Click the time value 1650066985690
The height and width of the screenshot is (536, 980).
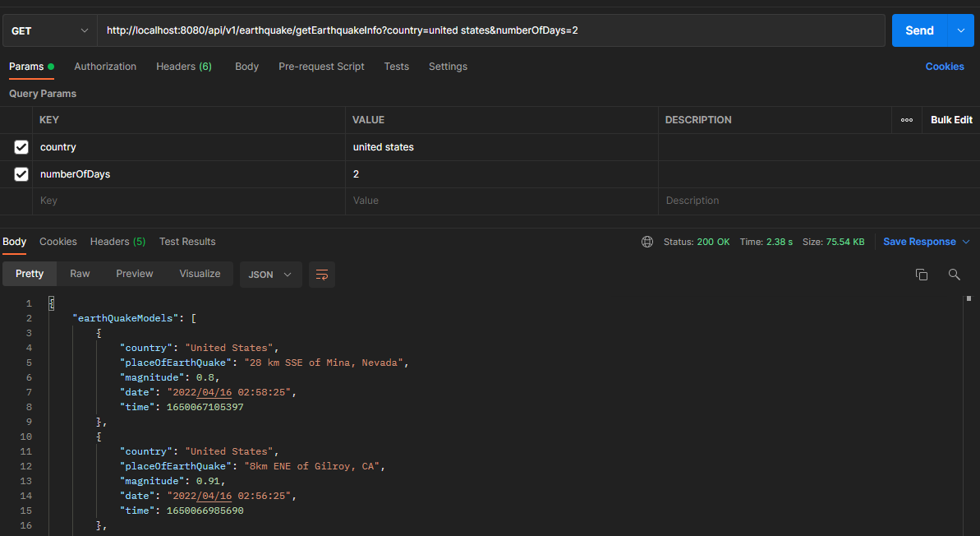205,511
